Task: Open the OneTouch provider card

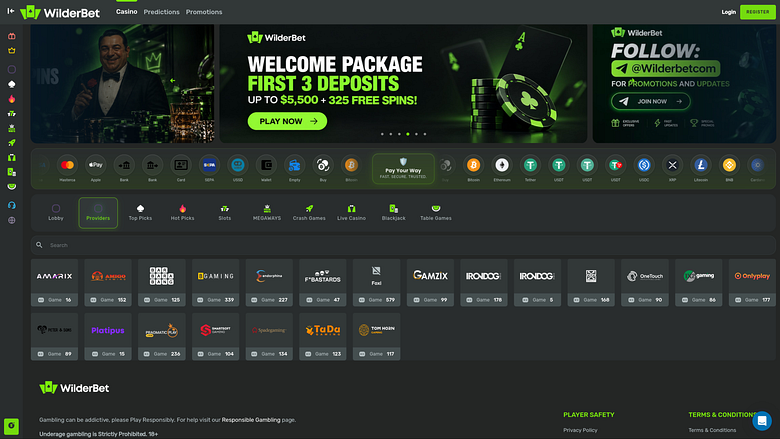Action: pos(645,282)
